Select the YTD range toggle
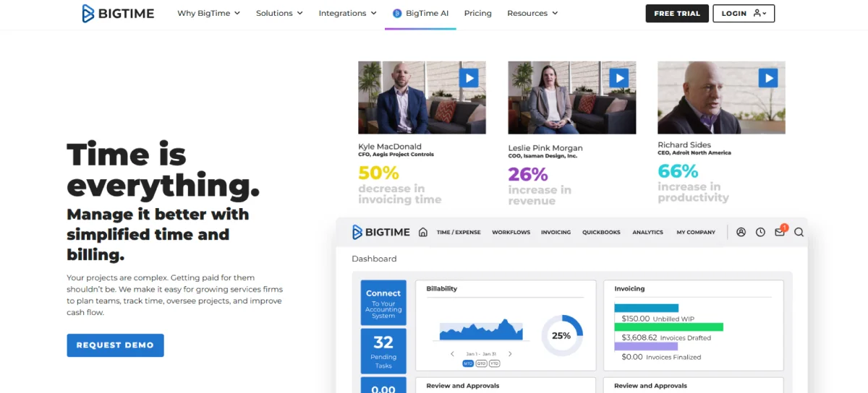Screen dimensions: 868x393 point(495,363)
